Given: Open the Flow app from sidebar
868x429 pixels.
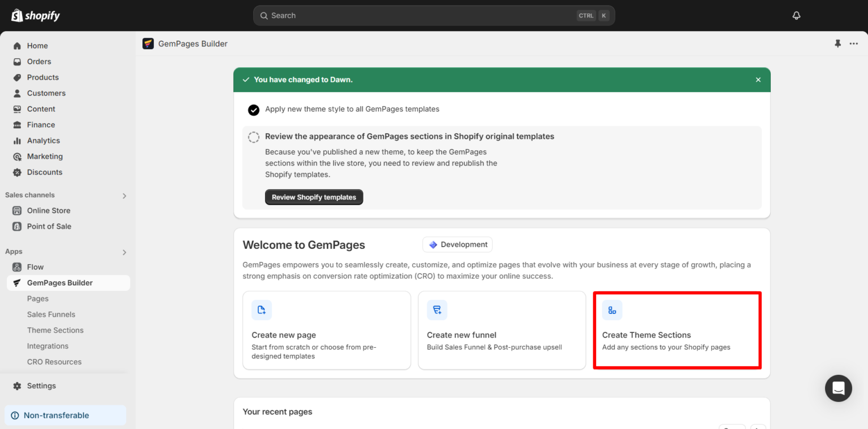Looking at the screenshot, I should [x=36, y=266].
